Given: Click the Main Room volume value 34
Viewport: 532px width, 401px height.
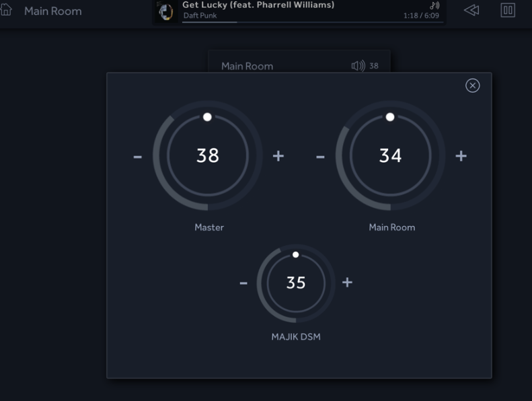Looking at the screenshot, I should (391, 155).
